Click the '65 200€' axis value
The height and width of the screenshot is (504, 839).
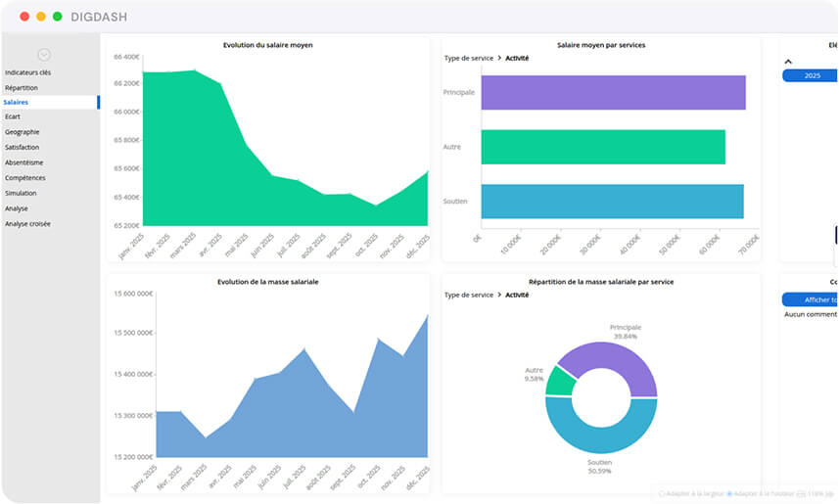point(127,225)
